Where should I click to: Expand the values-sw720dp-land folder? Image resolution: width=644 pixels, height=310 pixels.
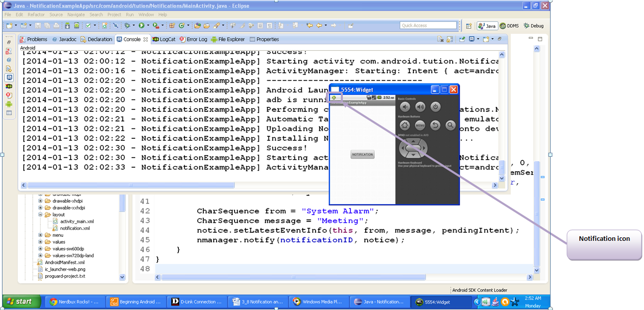coord(41,255)
